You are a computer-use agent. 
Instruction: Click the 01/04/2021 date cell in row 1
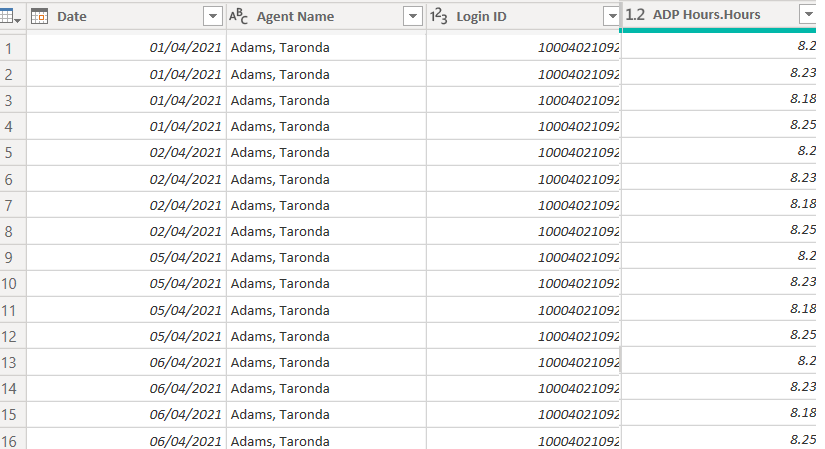126,48
